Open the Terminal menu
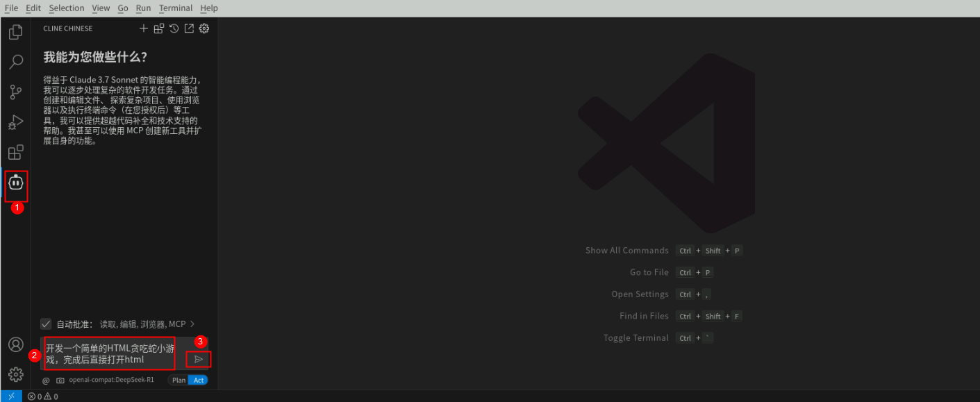980x402 pixels. [x=176, y=8]
